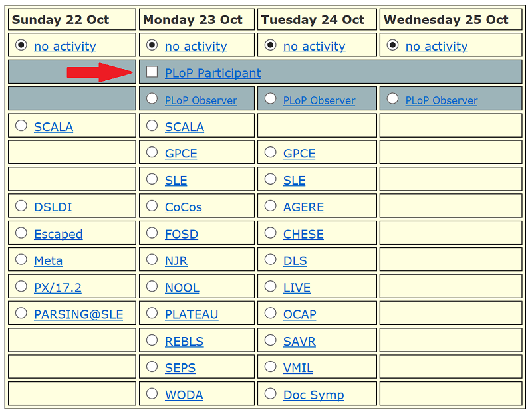Image resolution: width=532 pixels, height=414 pixels.
Task: Open the PX/17.2 link
Action: click(x=56, y=287)
